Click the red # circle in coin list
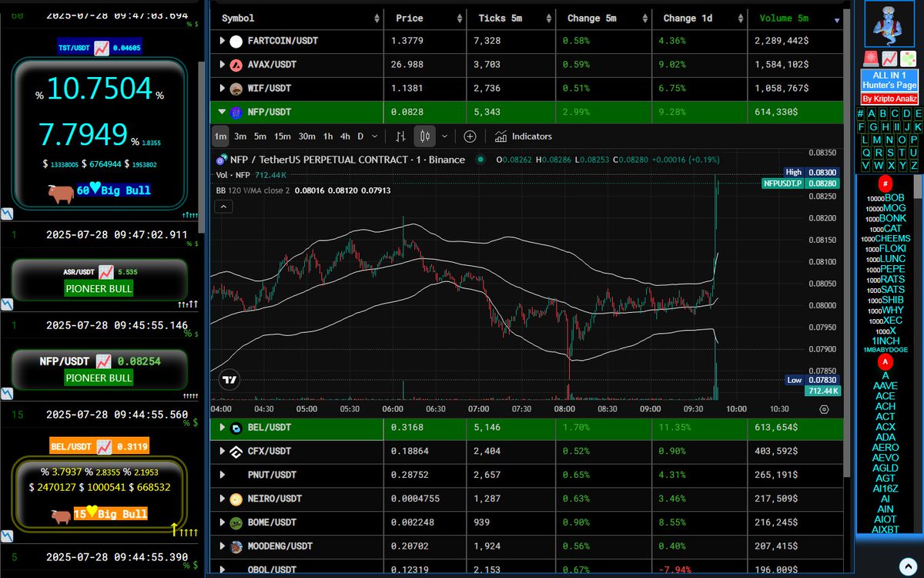This screenshot has width=924, height=578. coord(886,184)
